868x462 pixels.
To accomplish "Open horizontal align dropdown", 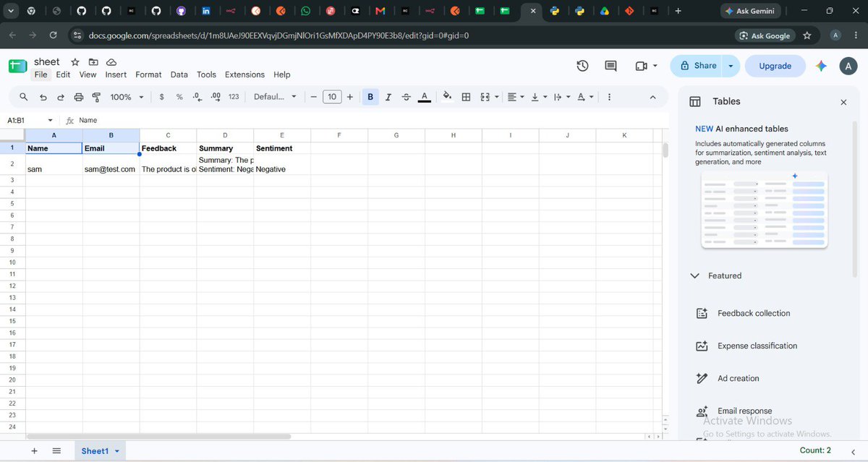I will [x=516, y=97].
